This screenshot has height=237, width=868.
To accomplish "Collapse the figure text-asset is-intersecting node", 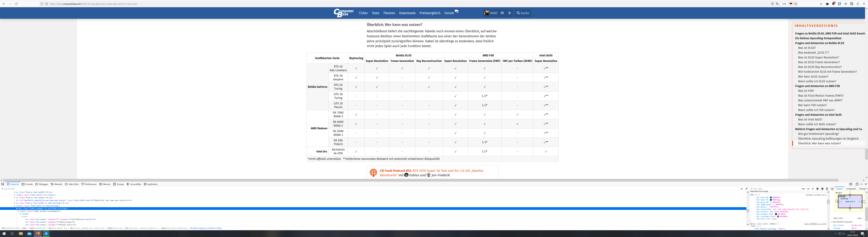I will point(15,206).
